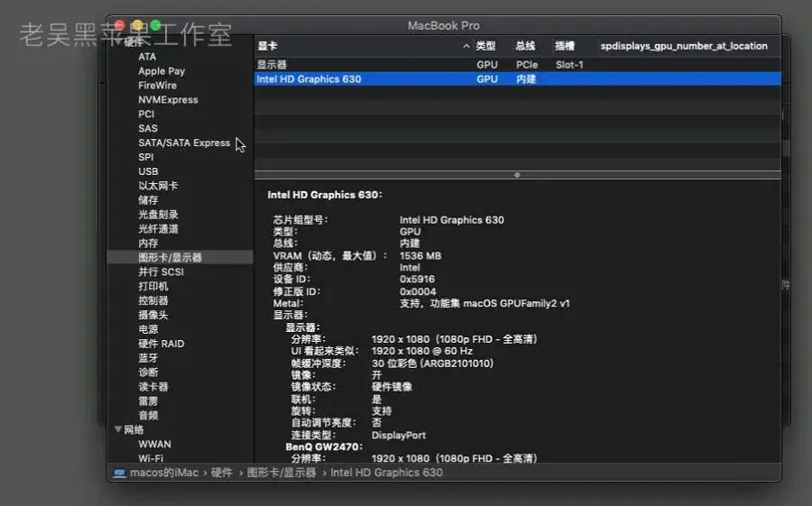
Task: Select 雷雳 in the sidebar
Action: coord(148,400)
